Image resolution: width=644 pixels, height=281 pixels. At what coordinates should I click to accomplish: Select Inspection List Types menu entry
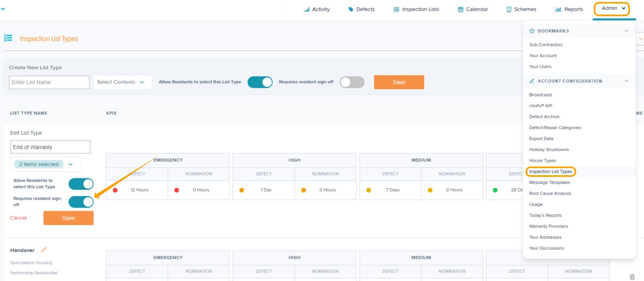coord(550,171)
